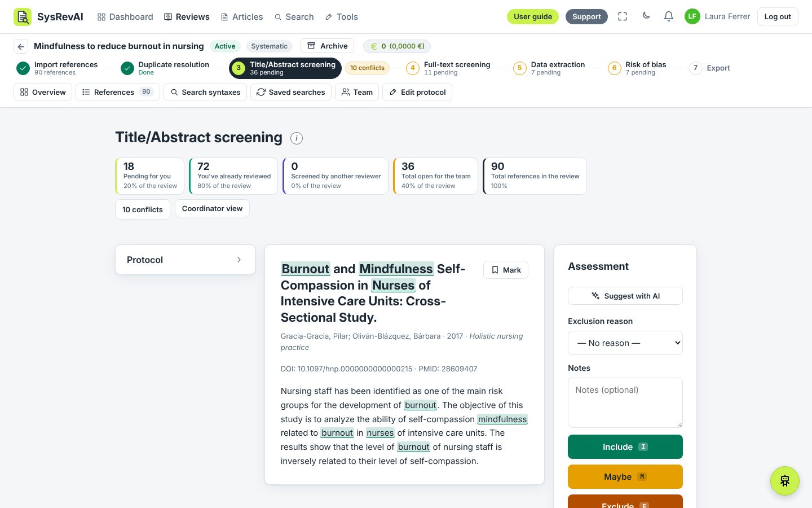The width and height of the screenshot is (812, 508).
Task: Toggle the Coordinator view
Action: 212,208
